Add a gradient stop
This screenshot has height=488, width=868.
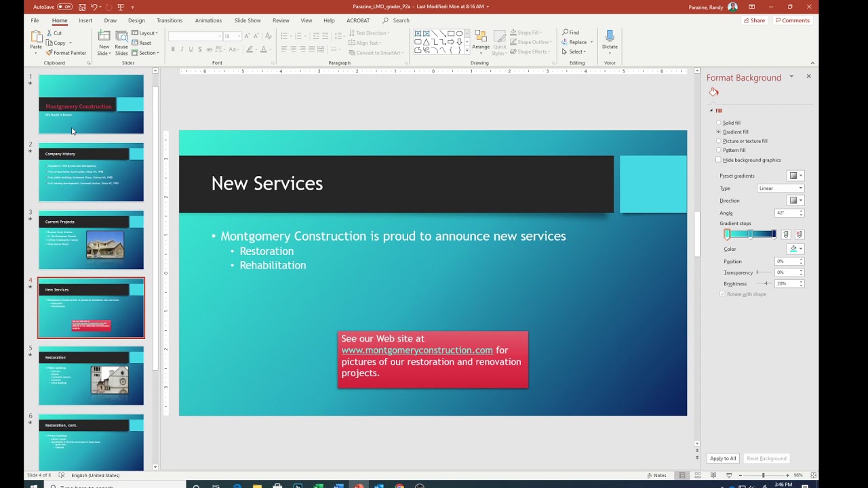click(786, 235)
